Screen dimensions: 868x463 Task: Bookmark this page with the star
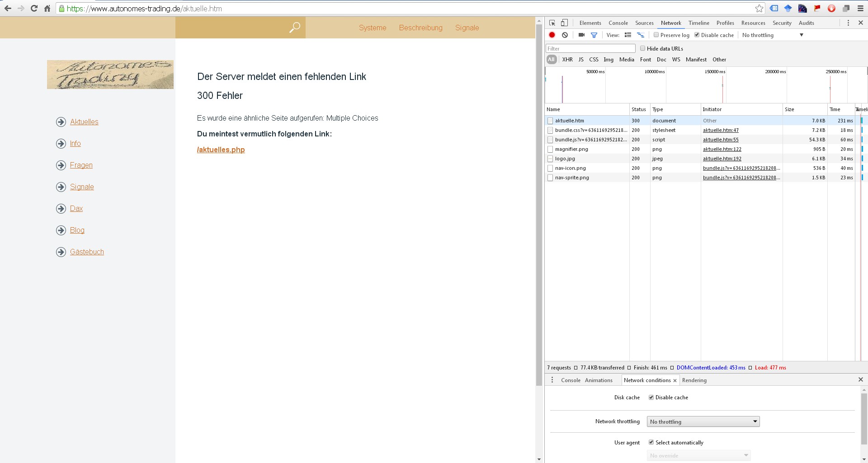click(759, 9)
